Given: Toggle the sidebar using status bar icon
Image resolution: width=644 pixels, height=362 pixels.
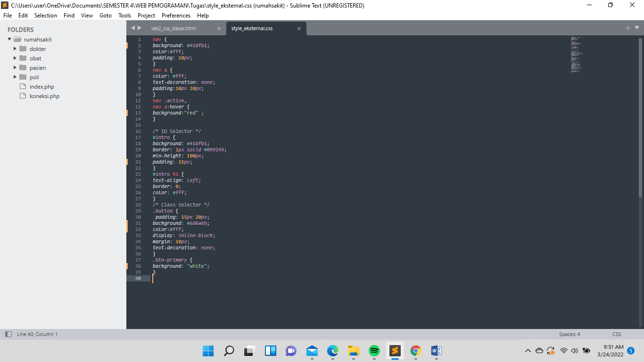Looking at the screenshot, I should (x=8, y=334).
